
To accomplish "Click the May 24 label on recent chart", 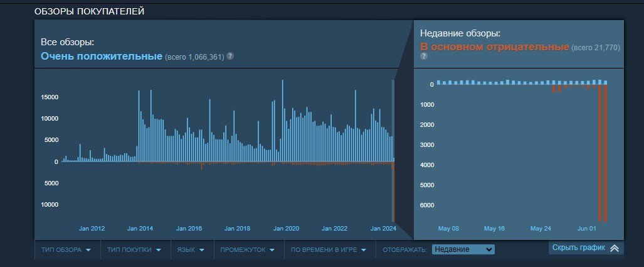I will [541, 229].
